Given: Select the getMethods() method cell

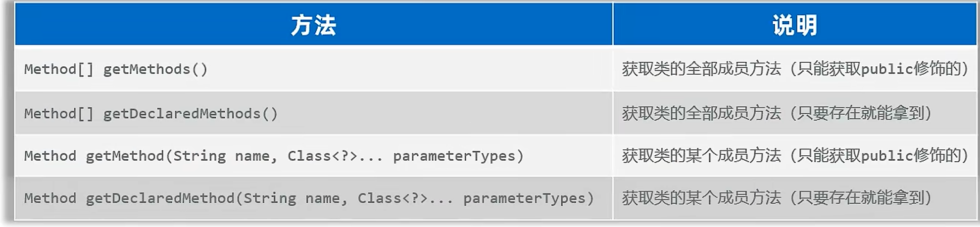Looking at the screenshot, I should click(x=314, y=69).
